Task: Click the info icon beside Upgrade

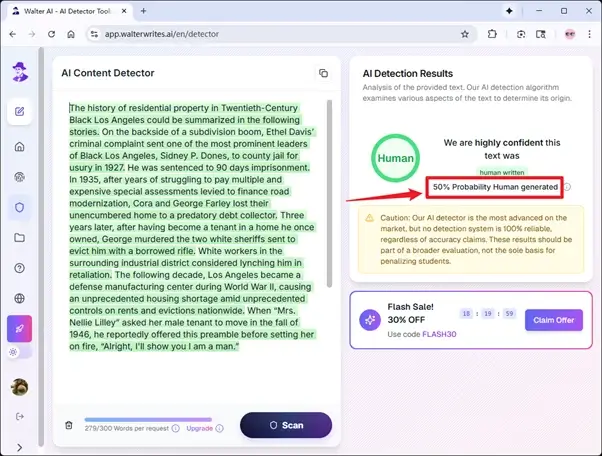Action: [220, 428]
